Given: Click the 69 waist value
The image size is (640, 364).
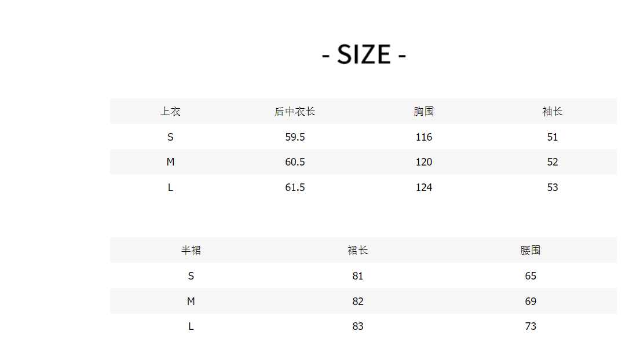Looking at the screenshot, I should click(531, 302).
